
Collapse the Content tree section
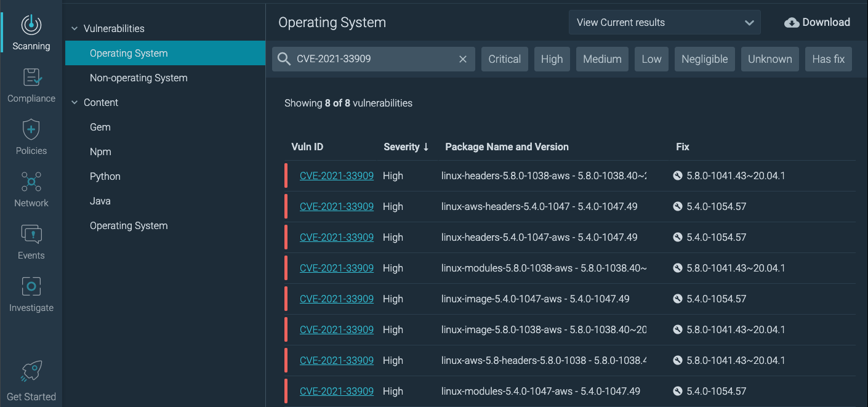coord(74,102)
